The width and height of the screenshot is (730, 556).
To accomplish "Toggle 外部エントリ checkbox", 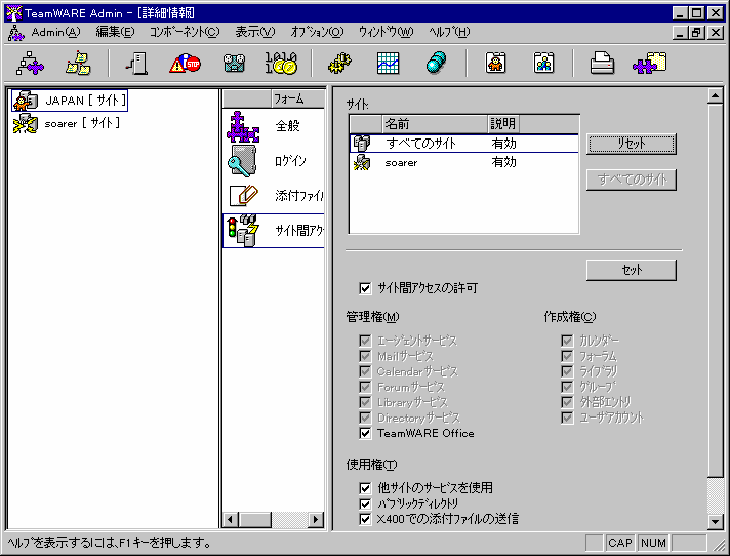I will point(567,402).
